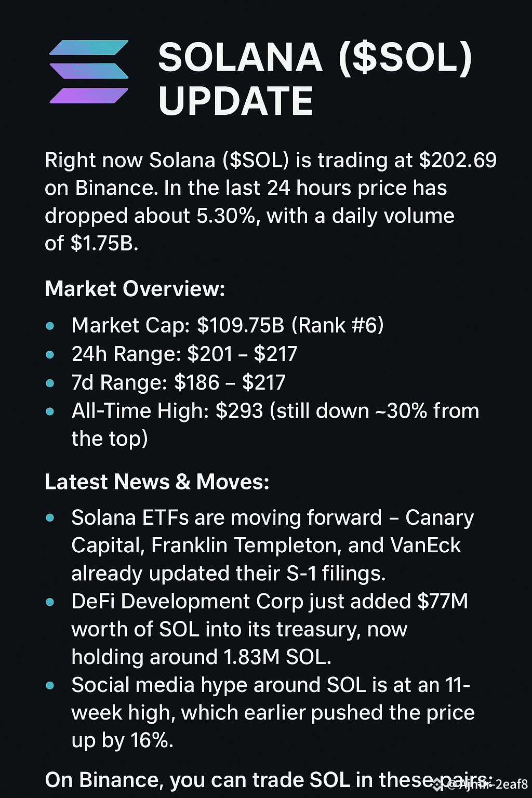Image resolution: width=532 pixels, height=798 pixels.
Task: Click the watermark icon near @Ajmir-2eaf8
Action: click(x=438, y=785)
